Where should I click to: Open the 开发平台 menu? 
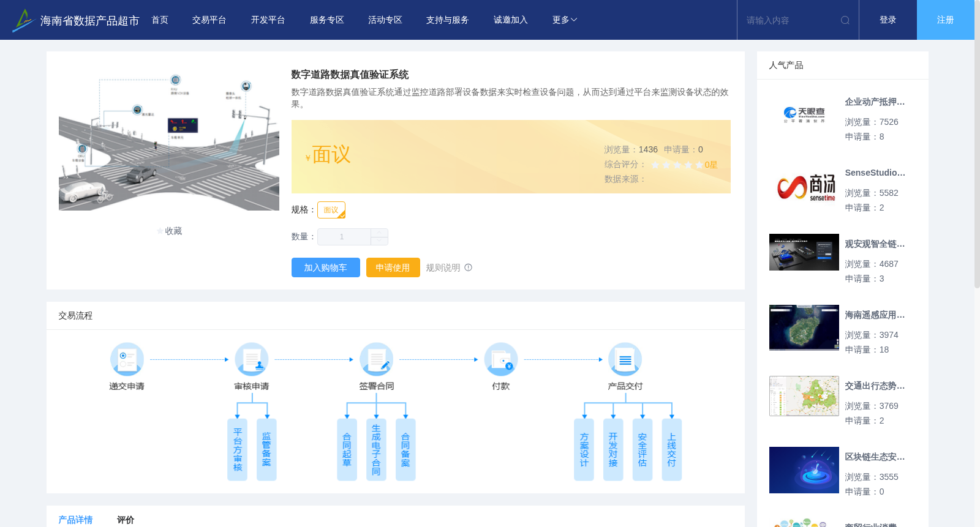[268, 20]
